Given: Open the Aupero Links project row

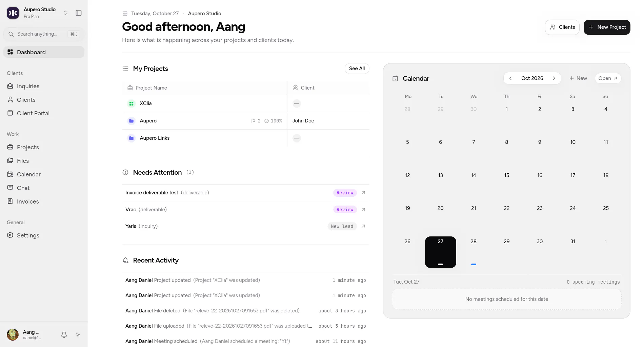Looking at the screenshot, I should click(246, 138).
